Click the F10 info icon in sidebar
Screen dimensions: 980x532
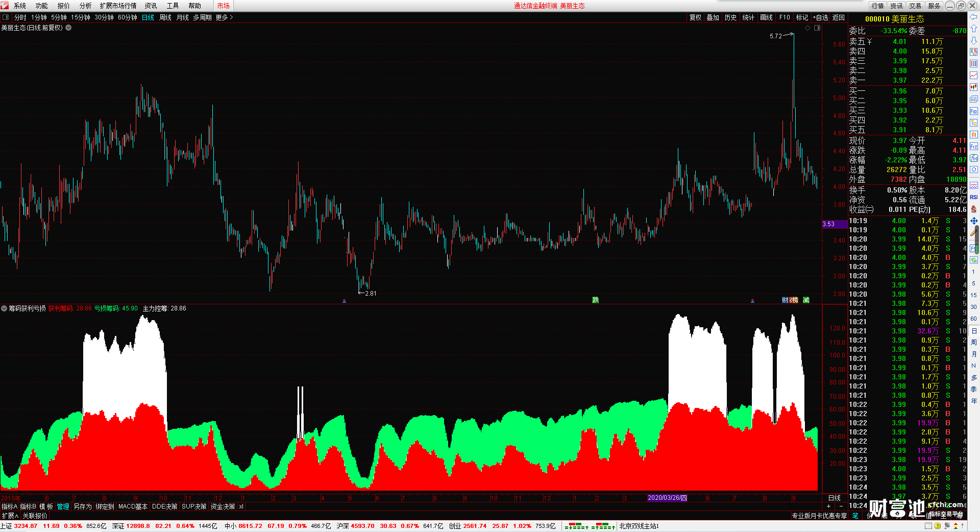(x=973, y=111)
